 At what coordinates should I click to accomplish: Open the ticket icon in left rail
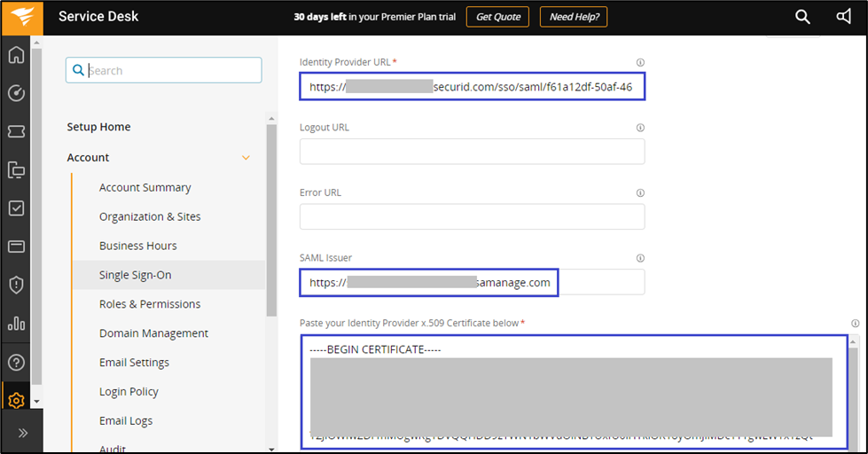tap(16, 131)
